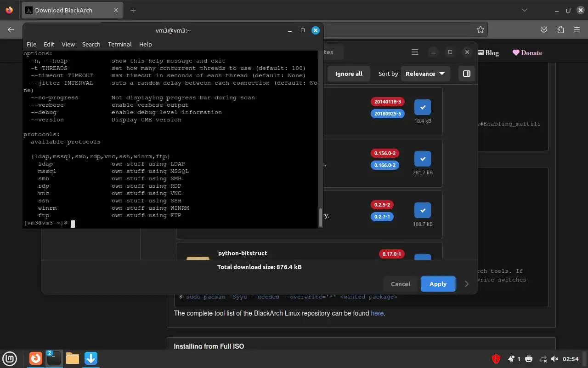This screenshot has height=368, width=588.
Task: Click the red 20140118-3 version badge
Action: (x=388, y=102)
